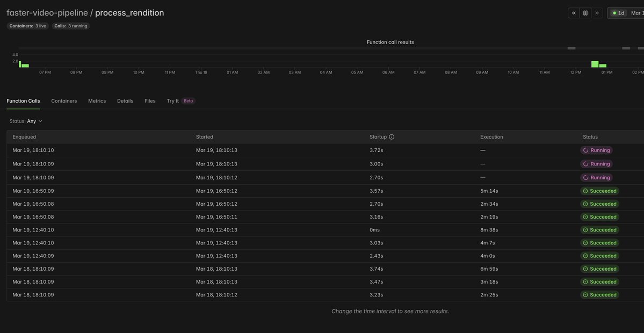
Task: Click Succeeded badge of 4m 0s row
Action: tap(599, 256)
